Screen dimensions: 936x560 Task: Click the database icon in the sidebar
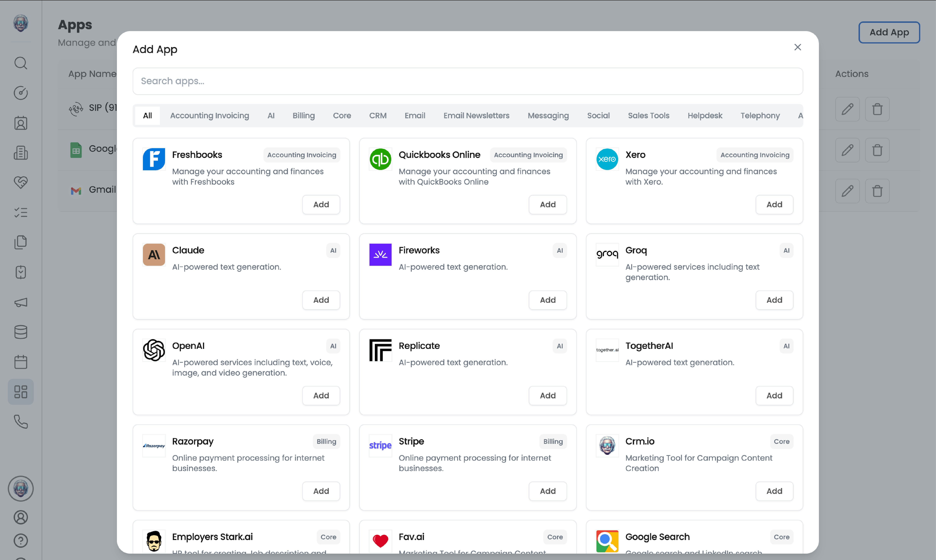pyautogui.click(x=21, y=332)
